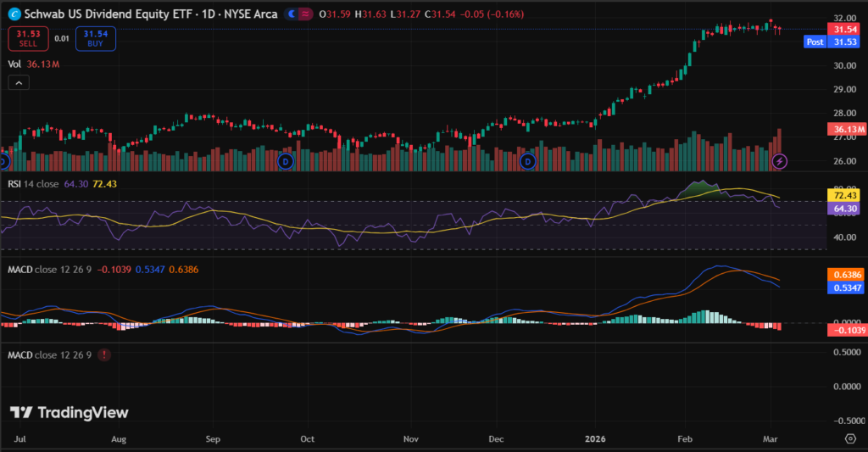Open the dividend marker near October

click(x=285, y=161)
